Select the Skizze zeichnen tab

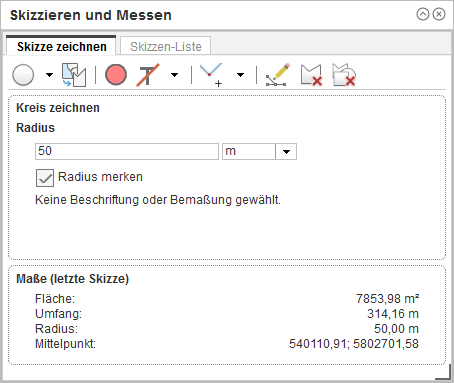tap(61, 46)
